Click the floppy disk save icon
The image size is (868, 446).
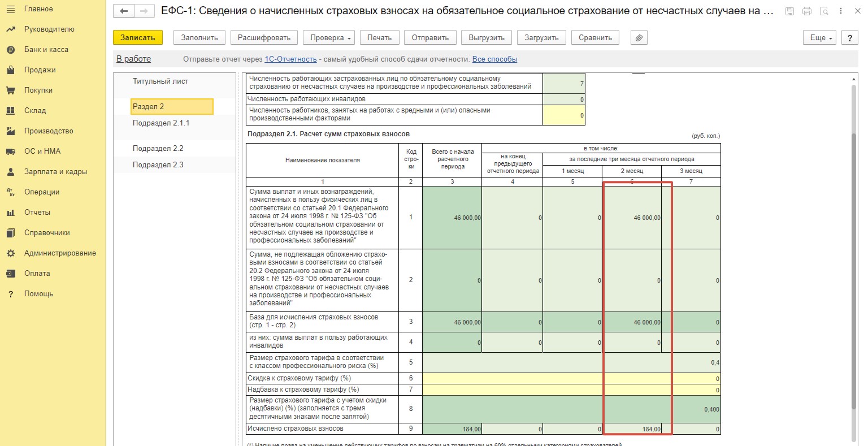tap(789, 11)
